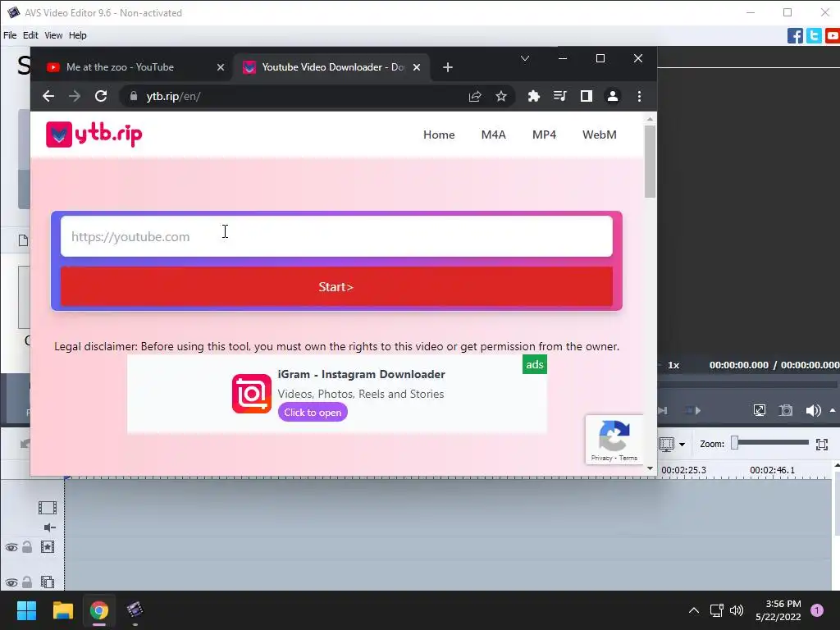Click Home nav link on ytb.rip
The width and height of the screenshot is (840, 630).
(439, 135)
